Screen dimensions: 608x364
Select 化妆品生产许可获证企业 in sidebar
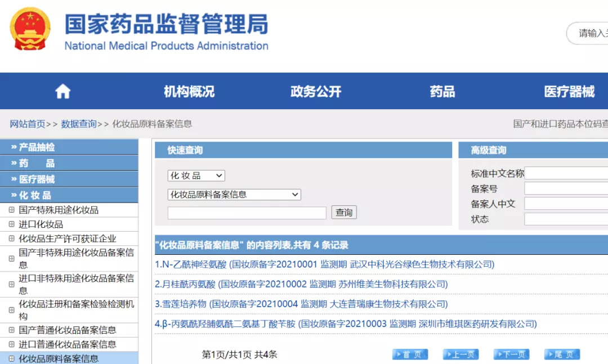coord(68,239)
